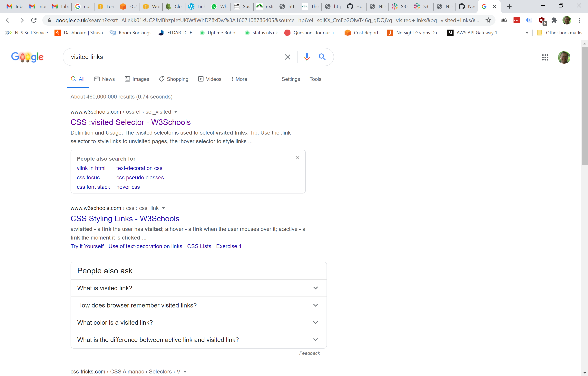Close the active Google tab
The width and height of the screenshot is (588, 376).
[x=494, y=7]
